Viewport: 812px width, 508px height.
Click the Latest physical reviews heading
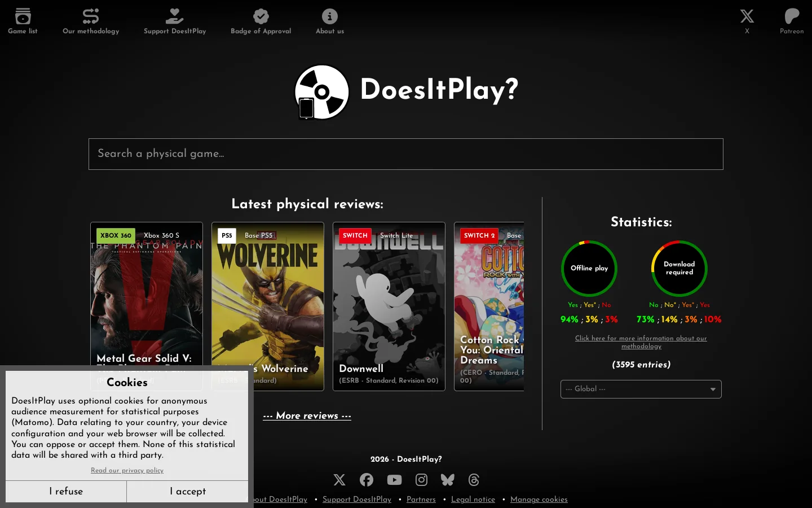(x=307, y=204)
